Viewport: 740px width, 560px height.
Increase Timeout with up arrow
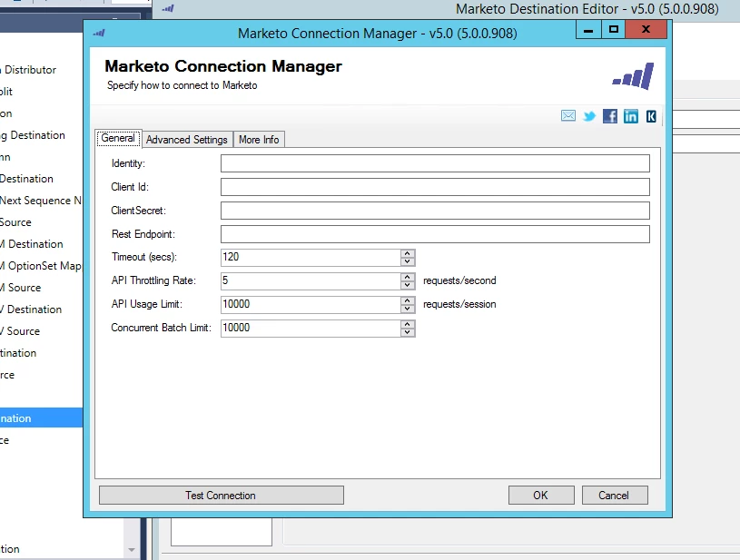pyautogui.click(x=408, y=253)
